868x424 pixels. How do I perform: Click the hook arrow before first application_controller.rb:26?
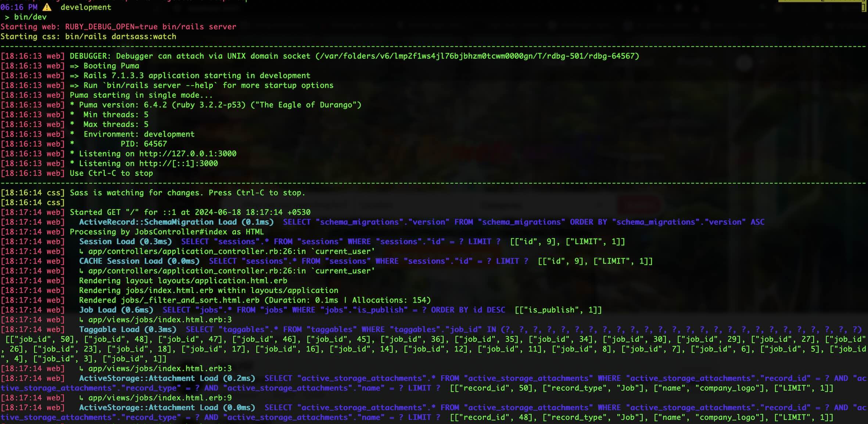pos(81,252)
